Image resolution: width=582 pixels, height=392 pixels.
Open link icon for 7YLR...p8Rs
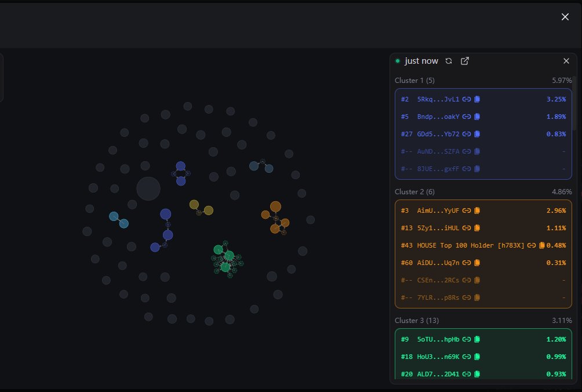pos(467,297)
